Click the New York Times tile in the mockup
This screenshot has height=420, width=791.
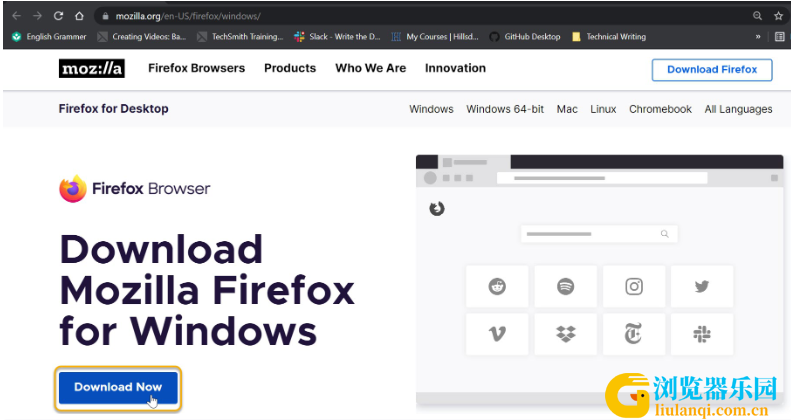(x=634, y=334)
